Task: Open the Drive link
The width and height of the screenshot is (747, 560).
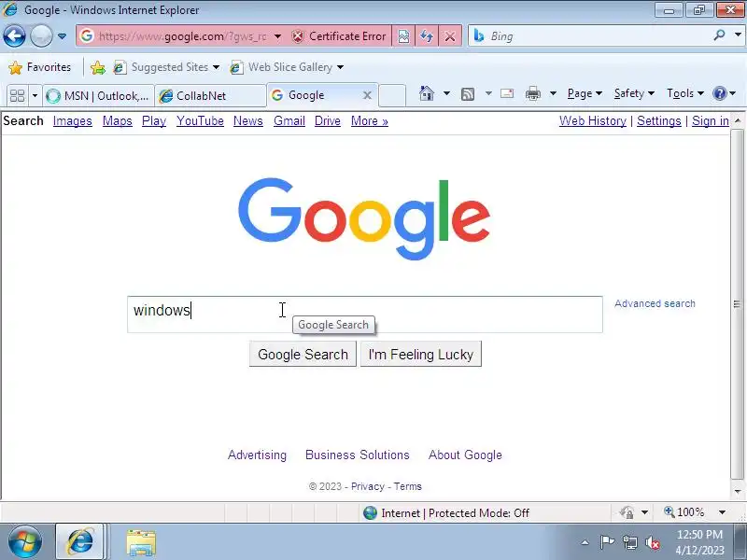Action: tap(328, 121)
